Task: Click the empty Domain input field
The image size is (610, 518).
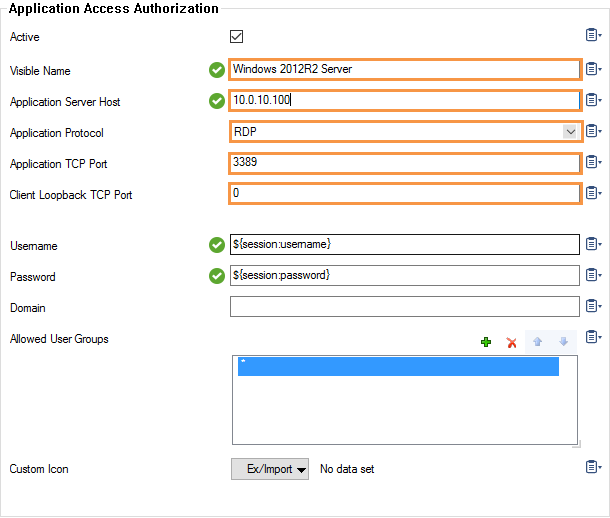Action: [x=405, y=306]
